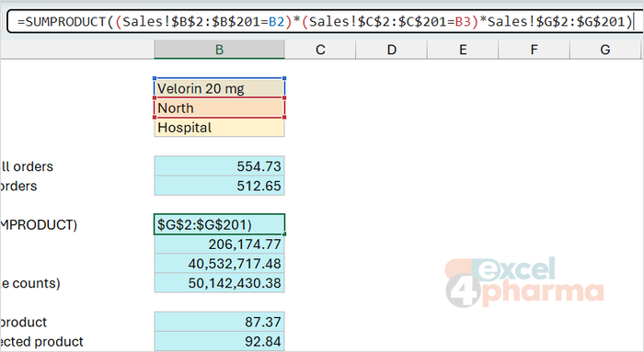Select the cell with value 40,532,717.48
The width and height of the screenshot is (644, 352).
pos(219,264)
